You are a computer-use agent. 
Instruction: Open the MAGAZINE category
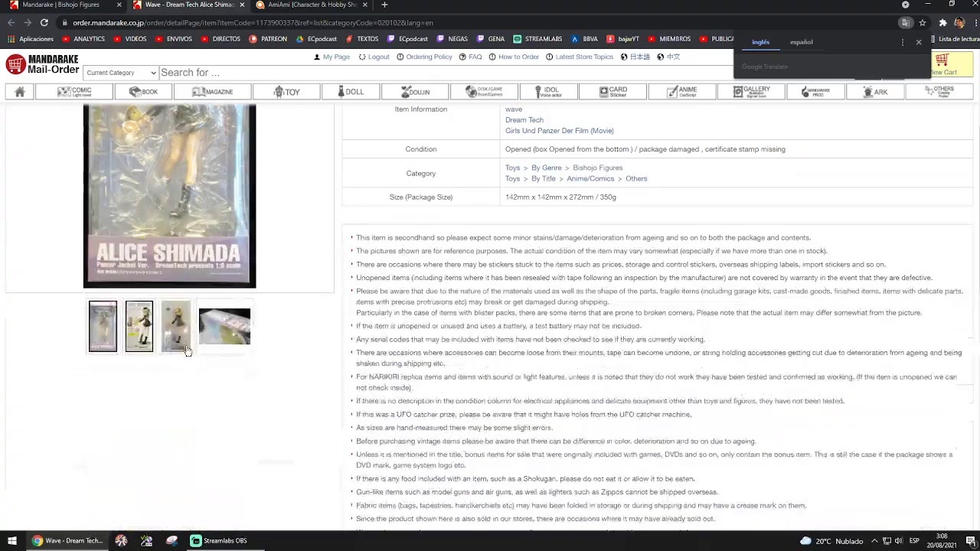point(212,92)
